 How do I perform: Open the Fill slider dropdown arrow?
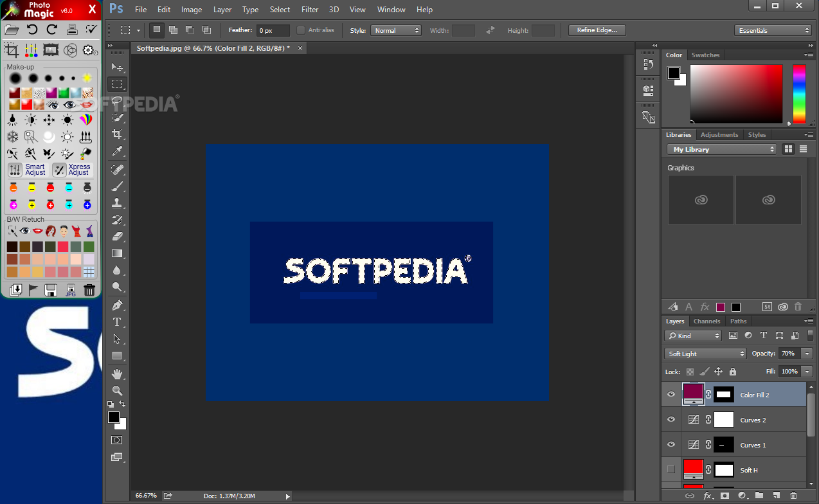(x=807, y=372)
